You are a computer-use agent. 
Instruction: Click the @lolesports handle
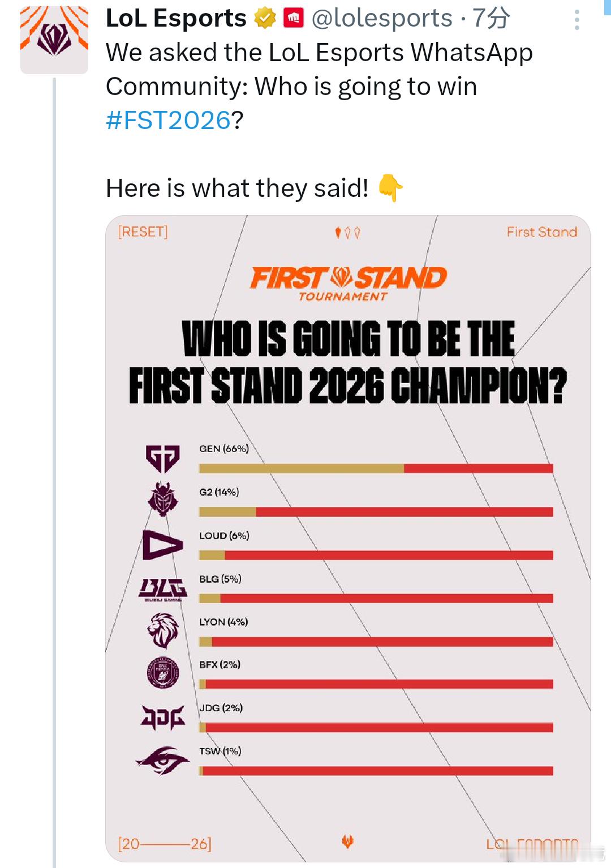(x=382, y=19)
